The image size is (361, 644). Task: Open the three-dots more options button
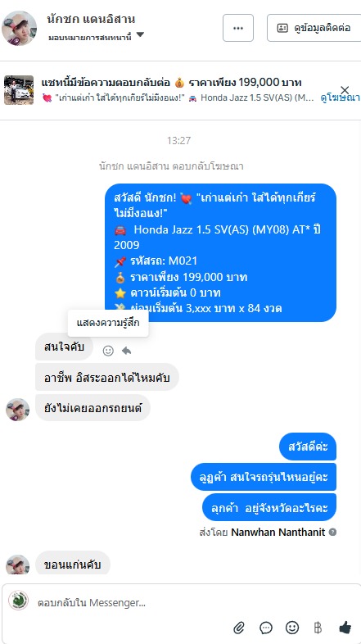pos(238,28)
